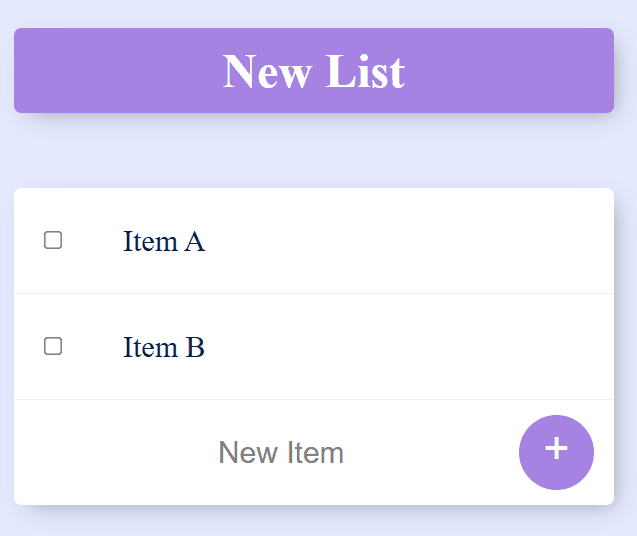Click the New Item input field
The height and width of the screenshot is (536, 637).
pyautogui.click(x=281, y=453)
